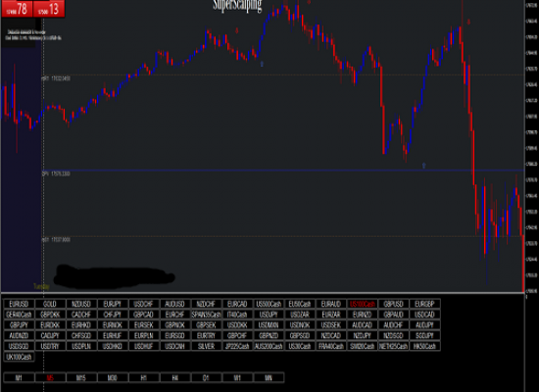Select the highlighted US100Cash symbol button
This screenshot has height=392, width=539.
pos(363,304)
